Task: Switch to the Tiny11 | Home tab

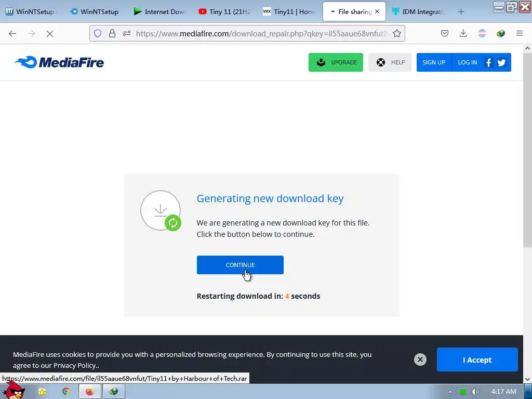Action: [x=289, y=11]
